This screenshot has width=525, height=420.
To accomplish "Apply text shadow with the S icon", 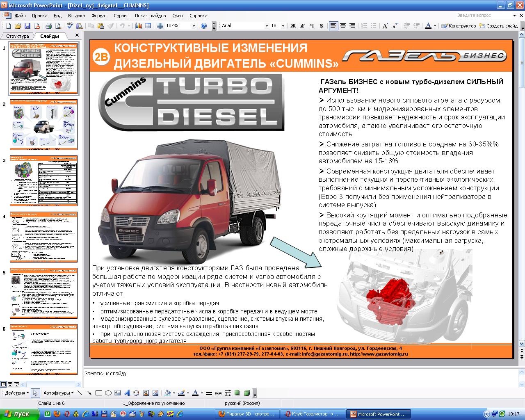I will point(322,26).
